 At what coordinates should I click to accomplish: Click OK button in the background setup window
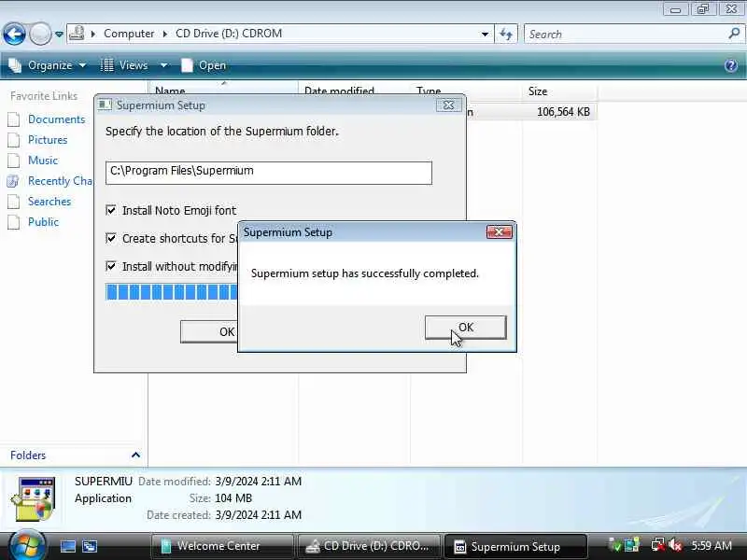click(209, 331)
